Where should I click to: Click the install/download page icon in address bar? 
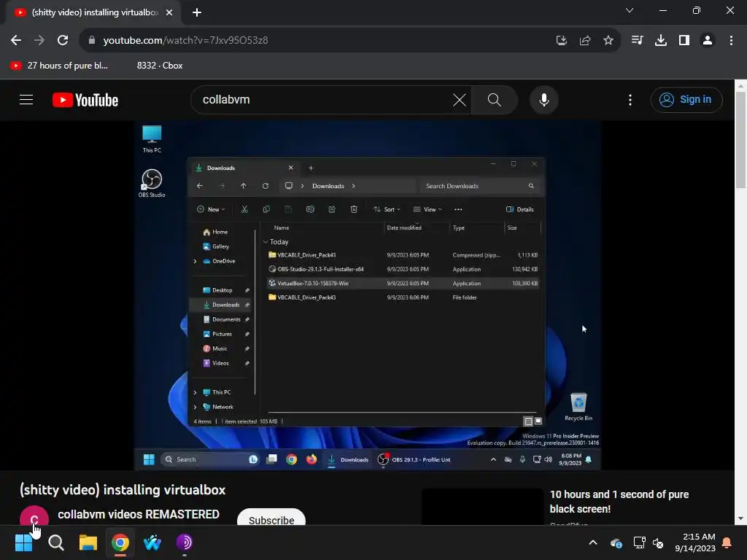[561, 41]
